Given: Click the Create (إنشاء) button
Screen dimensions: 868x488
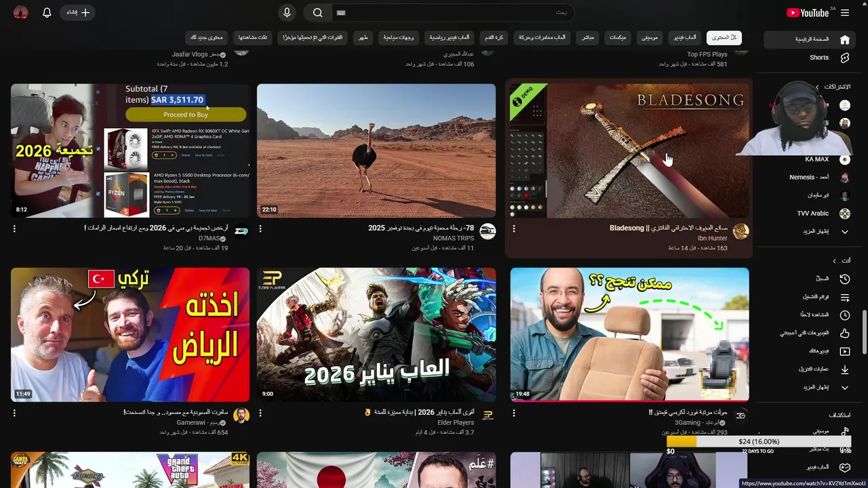Looking at the screenshot, I should (78, 13).
